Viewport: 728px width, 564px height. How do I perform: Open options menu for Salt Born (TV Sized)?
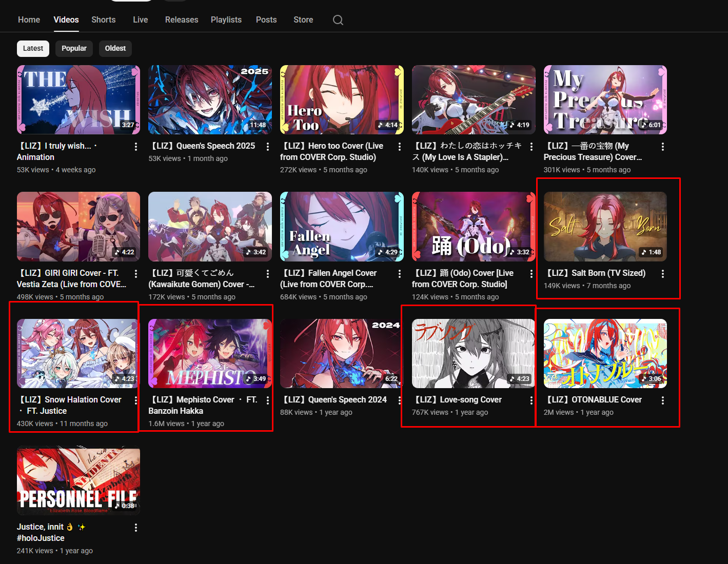point(662,274)
